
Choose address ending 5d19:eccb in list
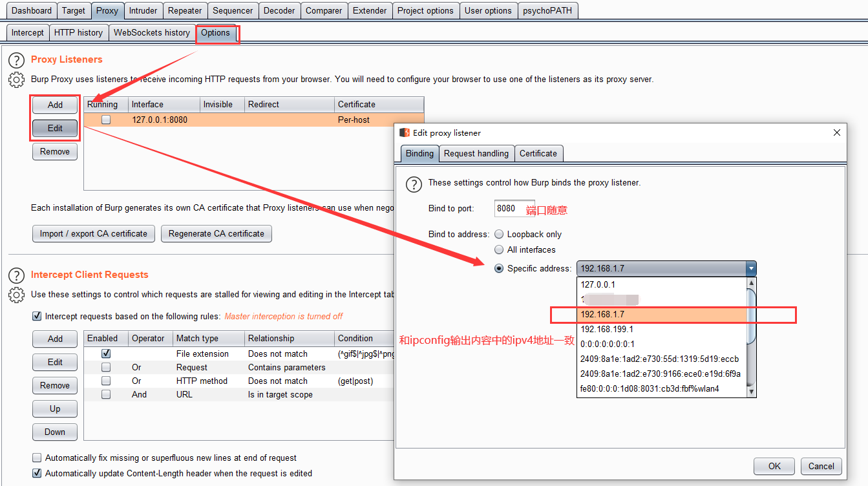click(x=661, y=359)
